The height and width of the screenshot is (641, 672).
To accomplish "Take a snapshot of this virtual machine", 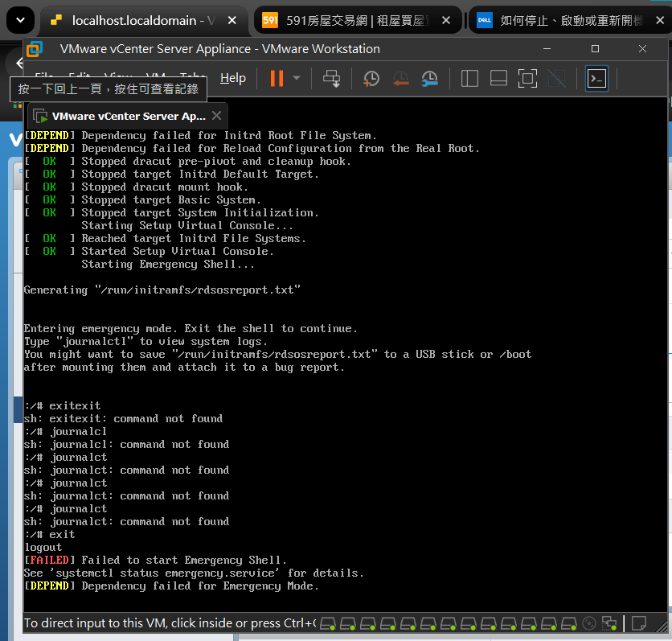I will (371, 79).
